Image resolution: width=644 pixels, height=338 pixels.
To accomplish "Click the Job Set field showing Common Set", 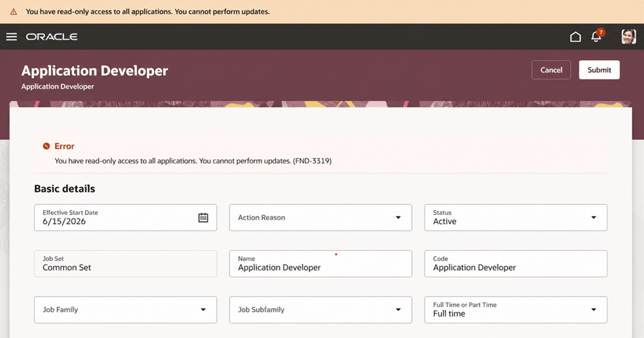I will [x=125, y=264].
